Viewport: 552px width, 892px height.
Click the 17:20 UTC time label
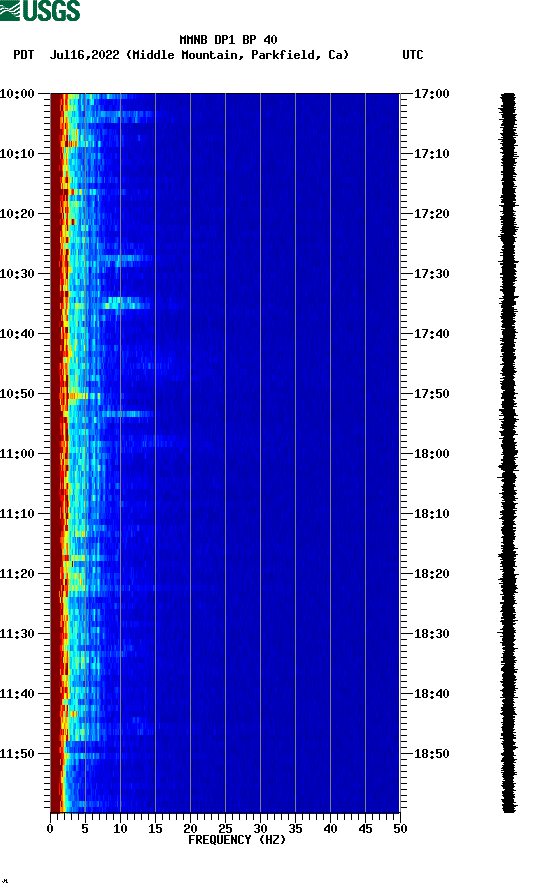coord(431,213)
